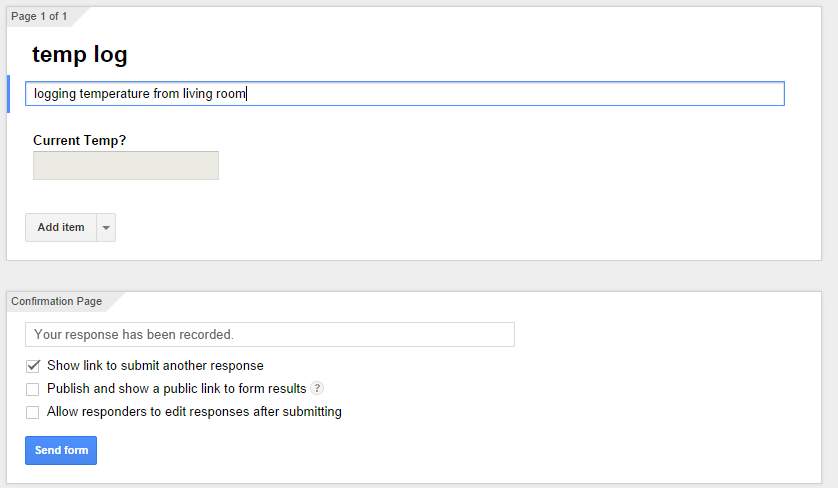Click the Page 1 of 1 tab
This screenshot has height=488, width=838.
point(40,16)
